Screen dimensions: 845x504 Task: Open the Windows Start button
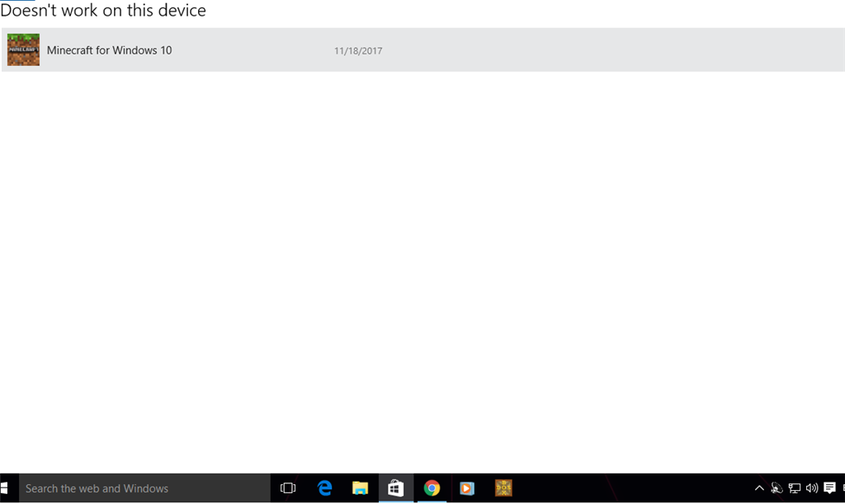[x=4, y=488]
